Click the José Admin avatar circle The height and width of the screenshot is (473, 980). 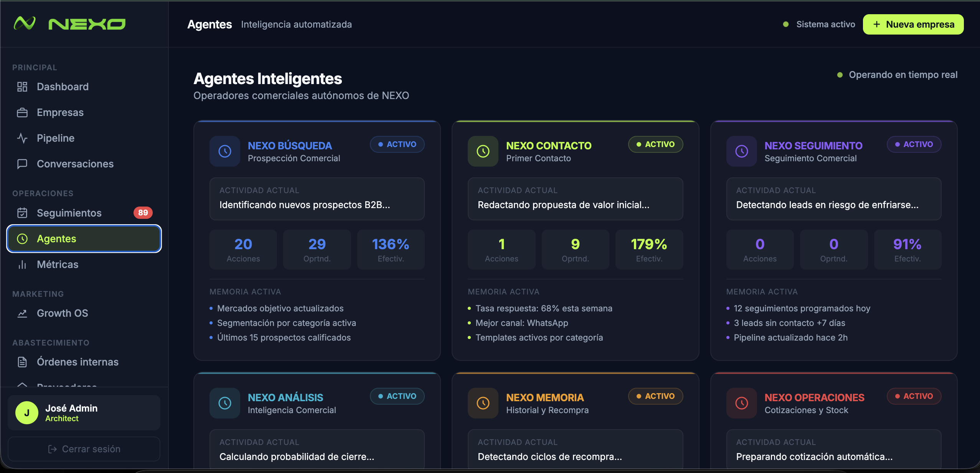click(x=27, y=413)
